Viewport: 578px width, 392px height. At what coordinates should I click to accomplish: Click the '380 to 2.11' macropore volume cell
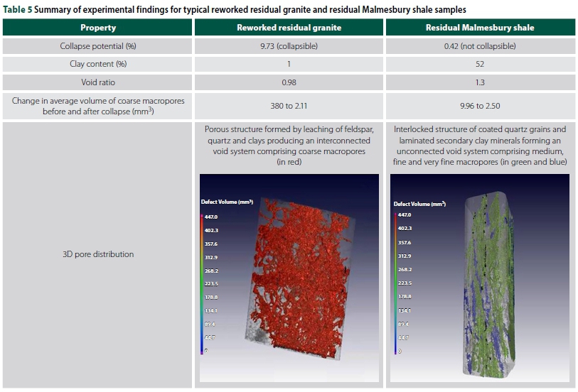coord(289,106)
